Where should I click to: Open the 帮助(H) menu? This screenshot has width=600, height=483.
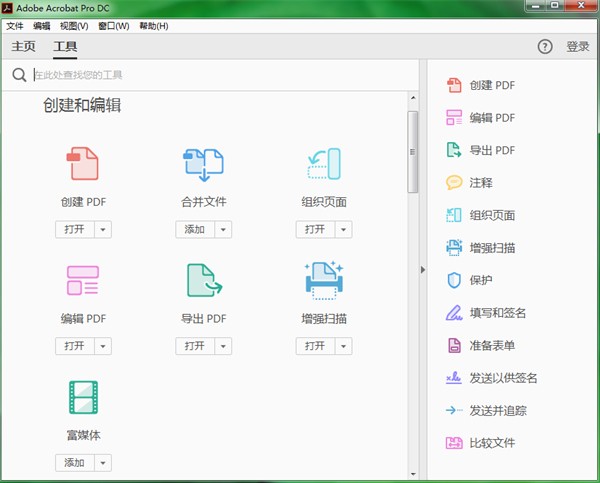(x=154, y=26)
